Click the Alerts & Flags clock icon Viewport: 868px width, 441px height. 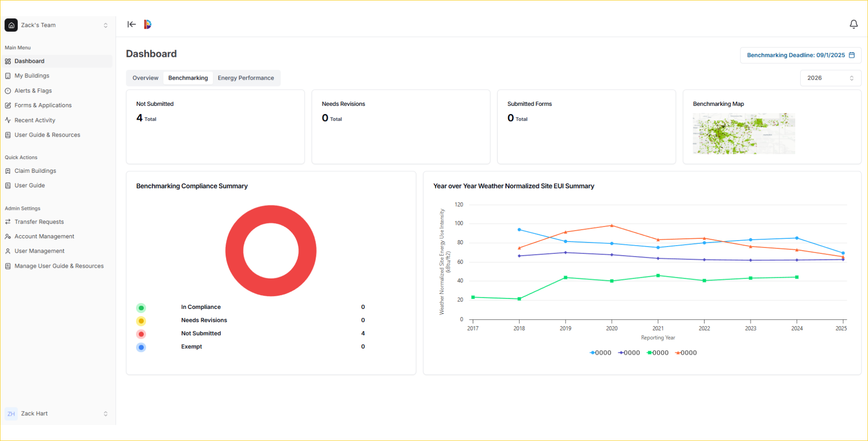pos(8,91)
